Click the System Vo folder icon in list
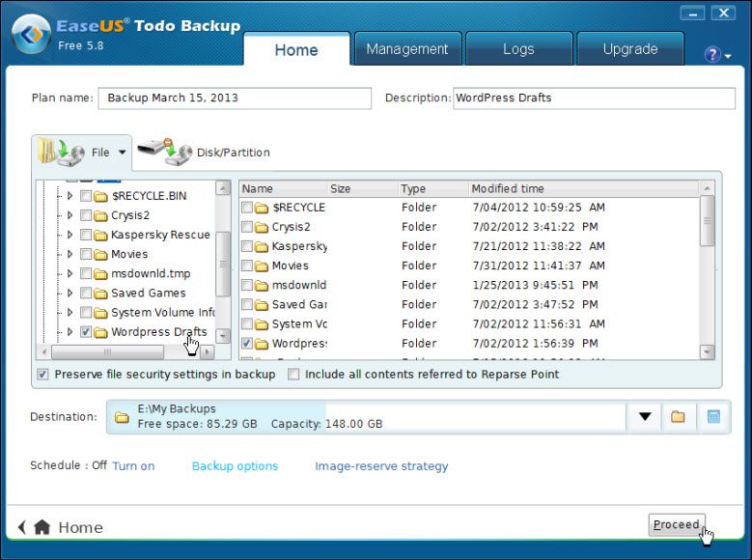 point(262,324)
